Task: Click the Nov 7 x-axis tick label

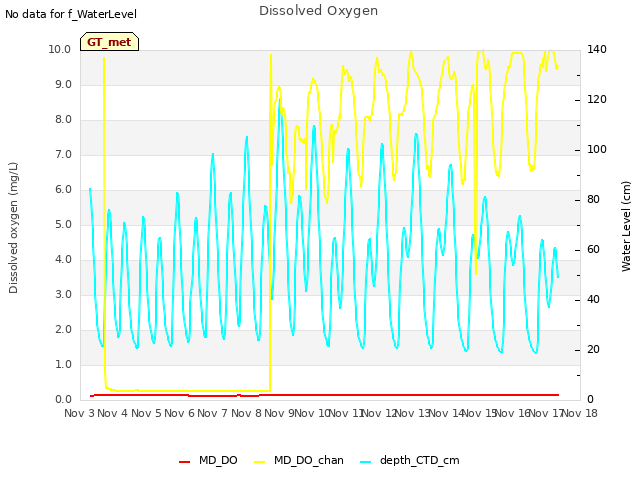Action: 213,413
